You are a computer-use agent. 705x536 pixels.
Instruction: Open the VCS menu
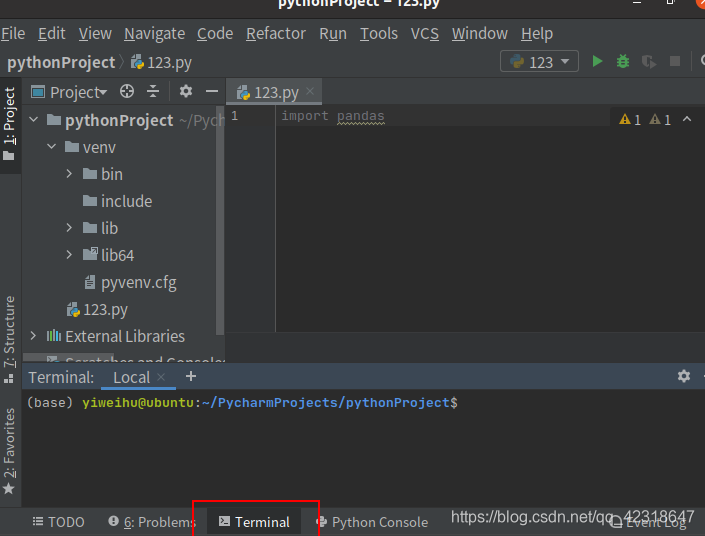pyautogui.click(x=424, y=34)
